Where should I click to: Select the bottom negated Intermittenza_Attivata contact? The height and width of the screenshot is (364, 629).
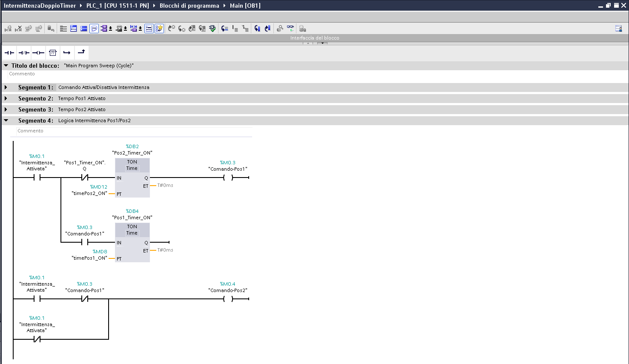(37, 339)
